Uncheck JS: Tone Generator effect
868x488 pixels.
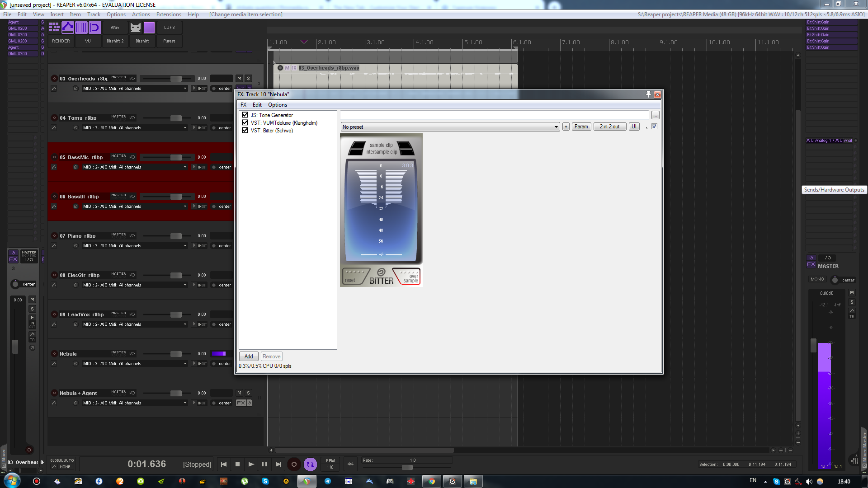pyautogui.click(x=245, y=115)
